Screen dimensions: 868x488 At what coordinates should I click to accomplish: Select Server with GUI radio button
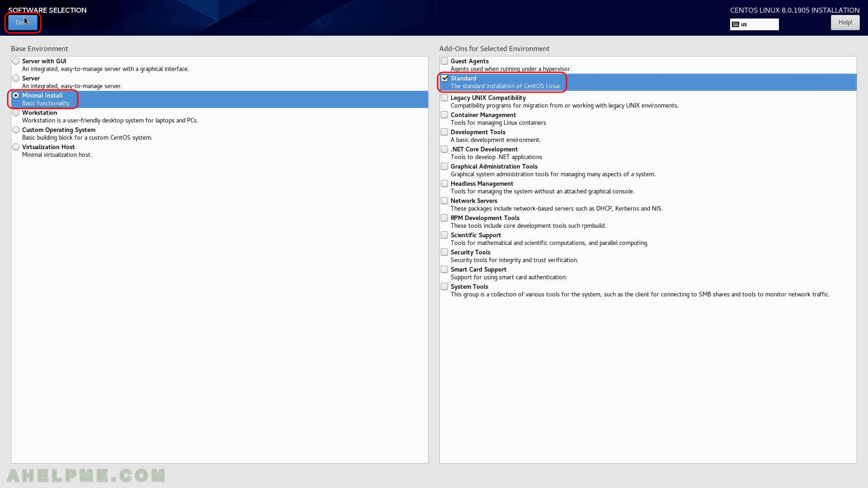click(x=16, y=61)
